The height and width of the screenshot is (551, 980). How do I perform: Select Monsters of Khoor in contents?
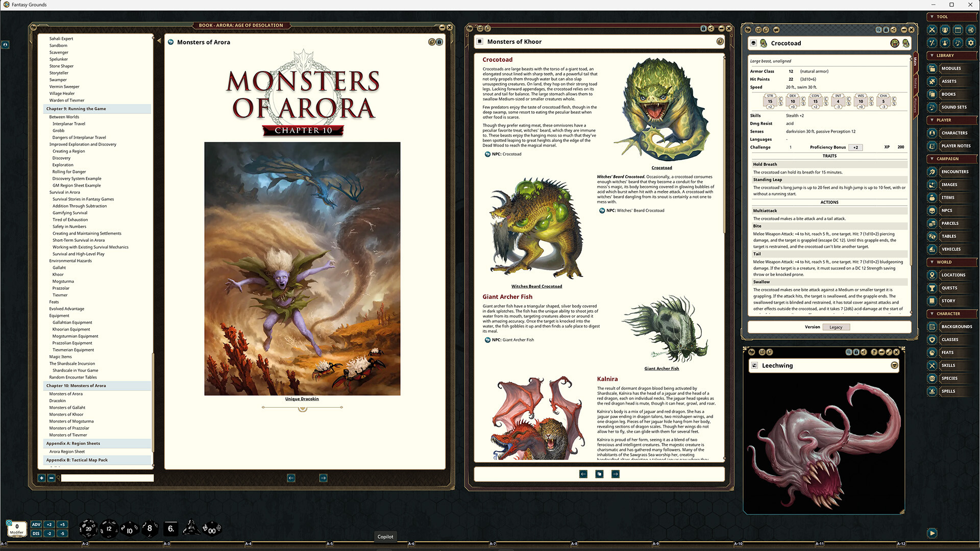66,414
